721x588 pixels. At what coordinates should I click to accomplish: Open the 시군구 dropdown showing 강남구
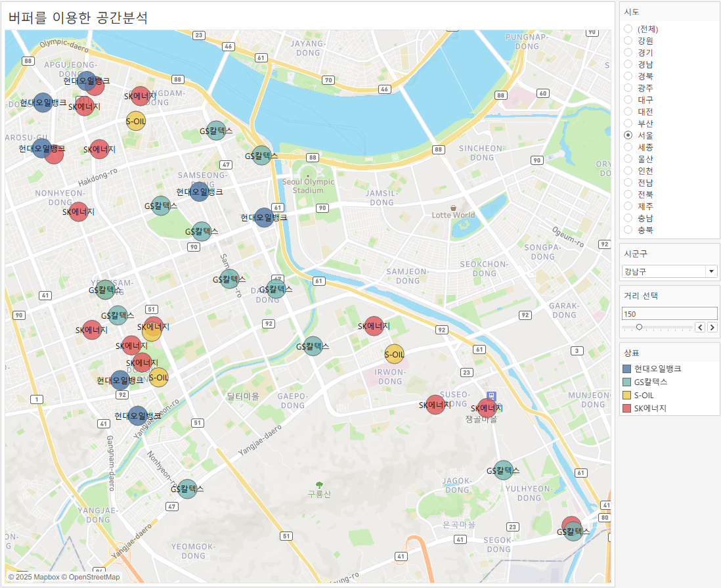(x=670, y=271)
